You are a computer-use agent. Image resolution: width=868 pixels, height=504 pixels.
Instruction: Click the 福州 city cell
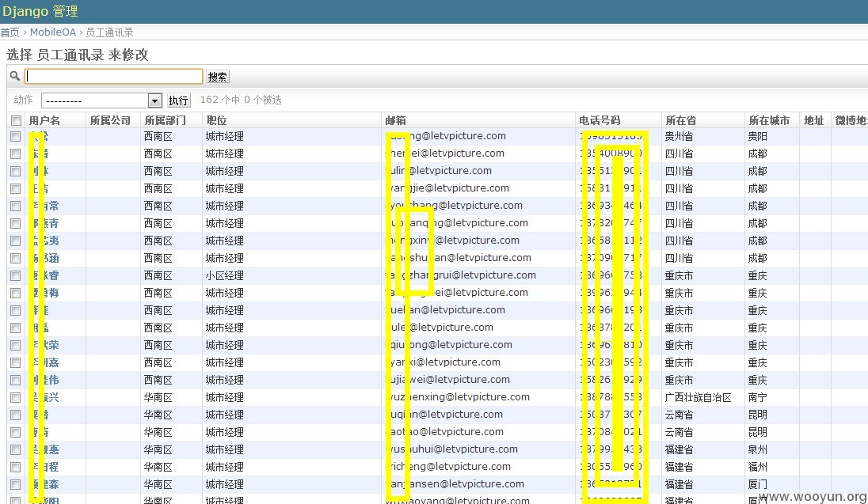pyautogui.click(x=757, y=467)
